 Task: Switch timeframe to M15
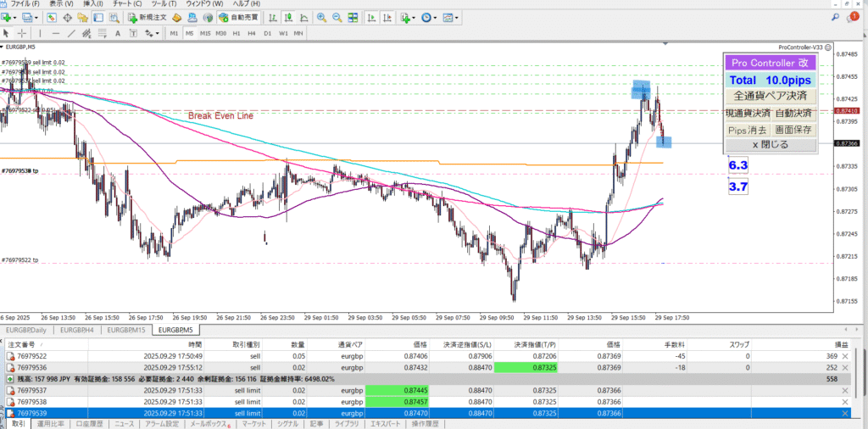pyautogui.click(x=205, y=33)
